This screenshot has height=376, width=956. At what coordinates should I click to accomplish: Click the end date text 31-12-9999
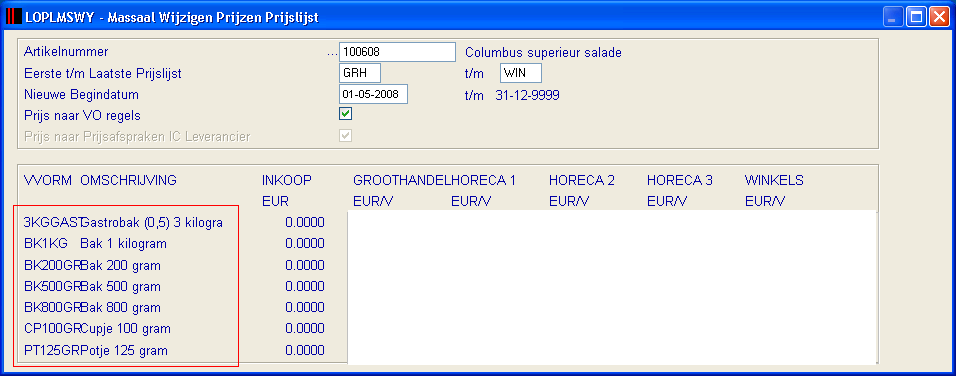pyautogui.click(x=528, y=95)
